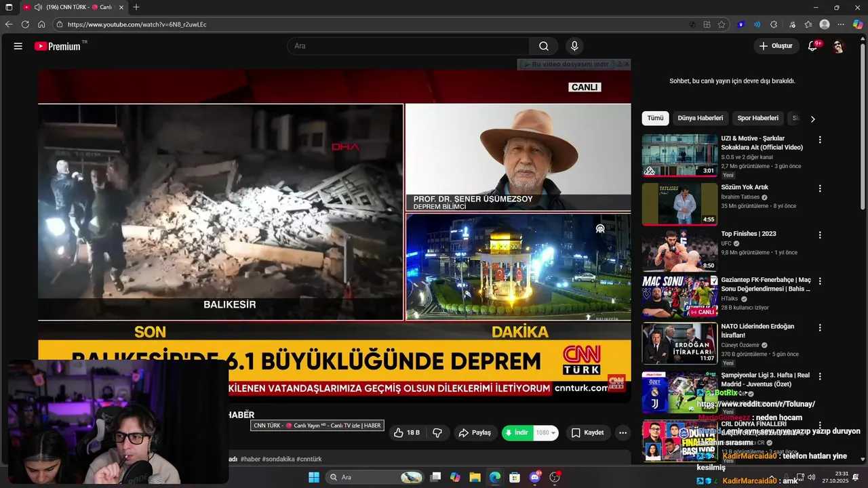Click the green İndir download button

(x=517, y=432)
